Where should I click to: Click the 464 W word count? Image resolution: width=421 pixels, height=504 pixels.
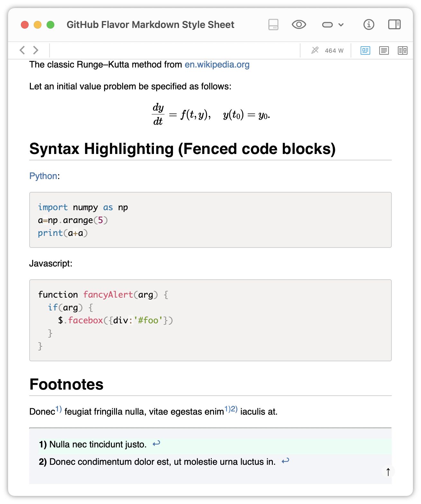coord(334,51)
